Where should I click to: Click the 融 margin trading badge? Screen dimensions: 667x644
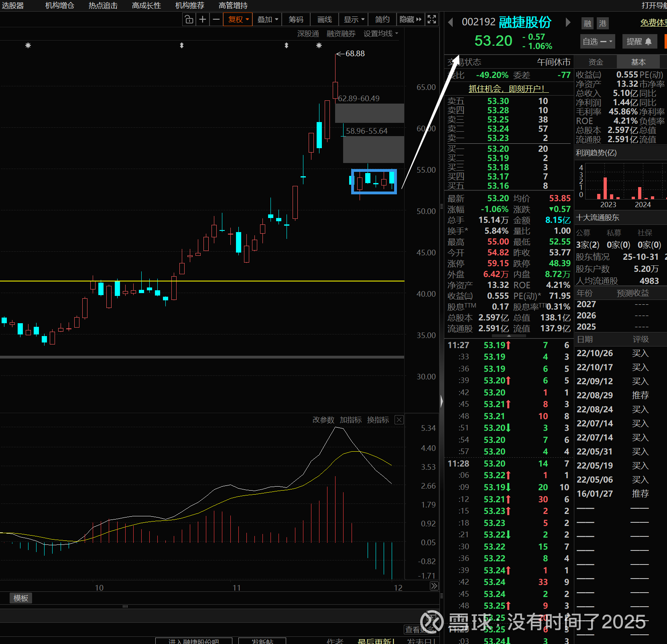click(588, 23)
